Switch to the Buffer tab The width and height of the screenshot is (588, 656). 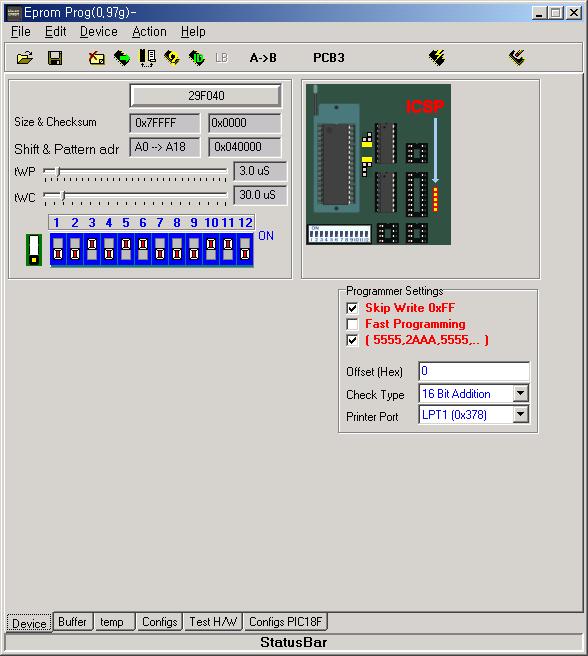point(72,622)
